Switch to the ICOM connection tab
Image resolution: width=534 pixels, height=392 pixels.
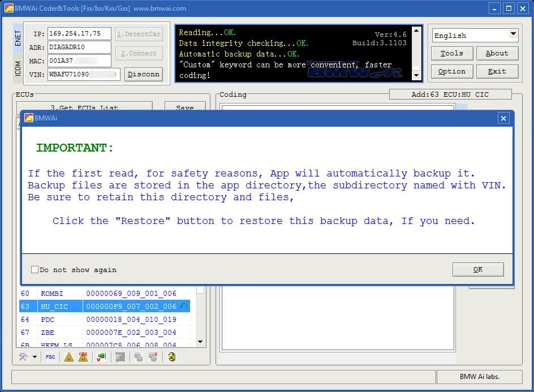pos(18,68)
